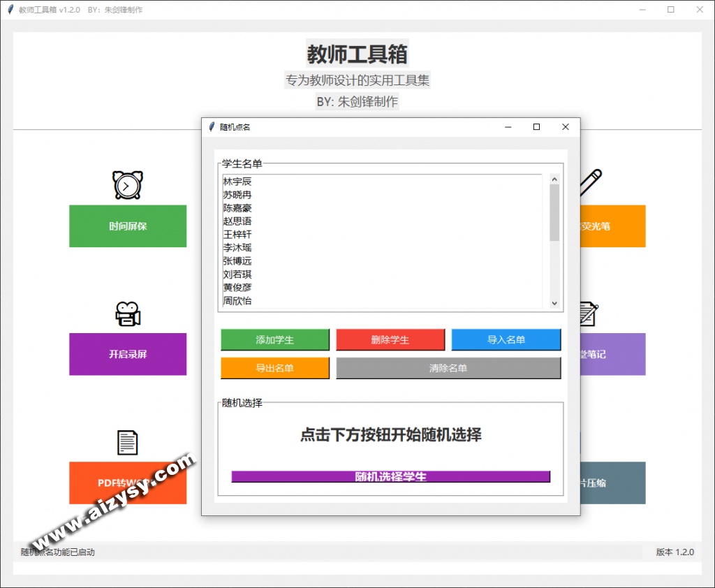Select student 王梓轩 in the list
The height and width of the screenshot is (588, 715).
coord(237,235)
